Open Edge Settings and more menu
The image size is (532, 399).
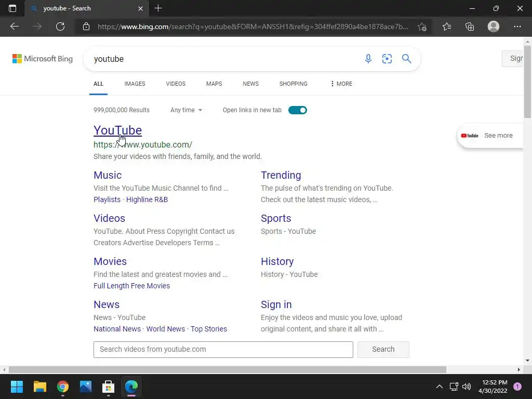[x=517, y=26]
